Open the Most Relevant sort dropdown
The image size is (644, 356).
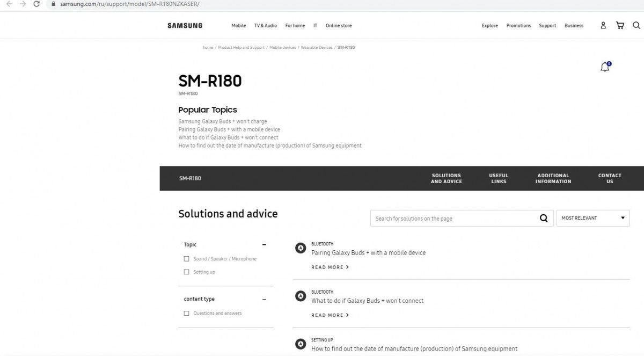(593, 218)
